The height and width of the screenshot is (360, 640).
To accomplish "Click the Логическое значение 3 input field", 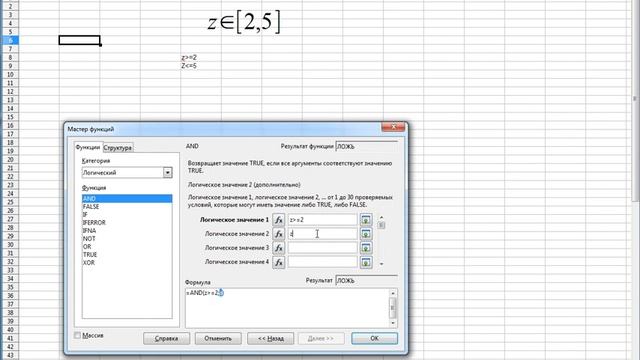I will (x=322, y=248).
